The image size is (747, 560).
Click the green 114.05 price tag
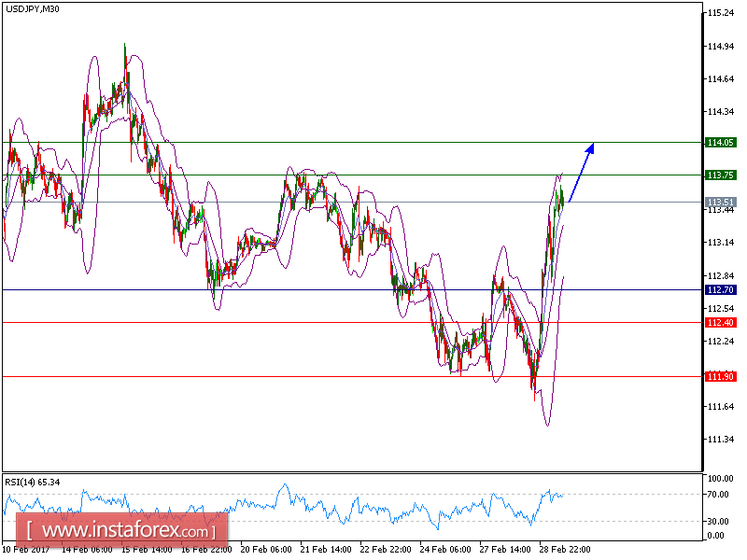(719, 142)
